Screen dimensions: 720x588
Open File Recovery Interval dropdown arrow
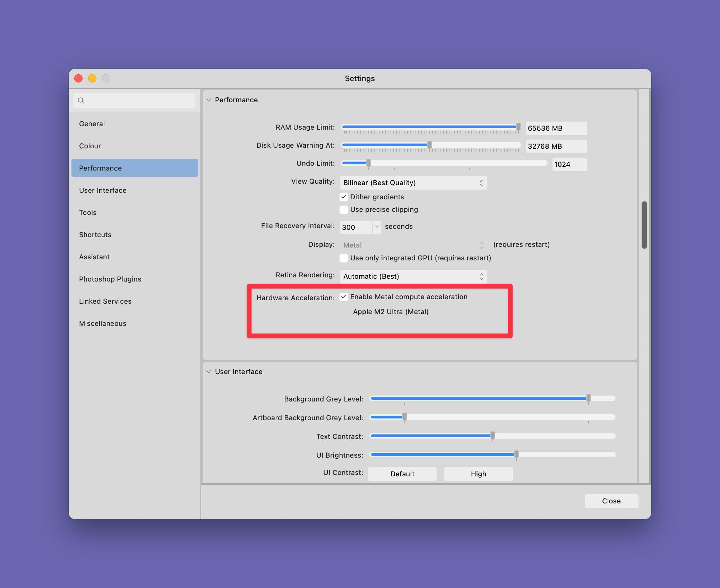[x=377, y=227]
